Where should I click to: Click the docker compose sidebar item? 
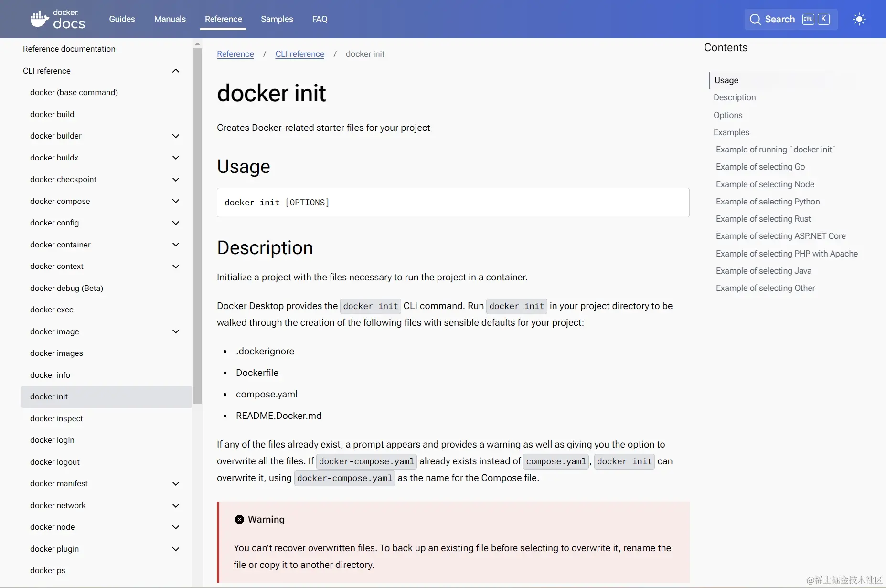pos(60,201)
